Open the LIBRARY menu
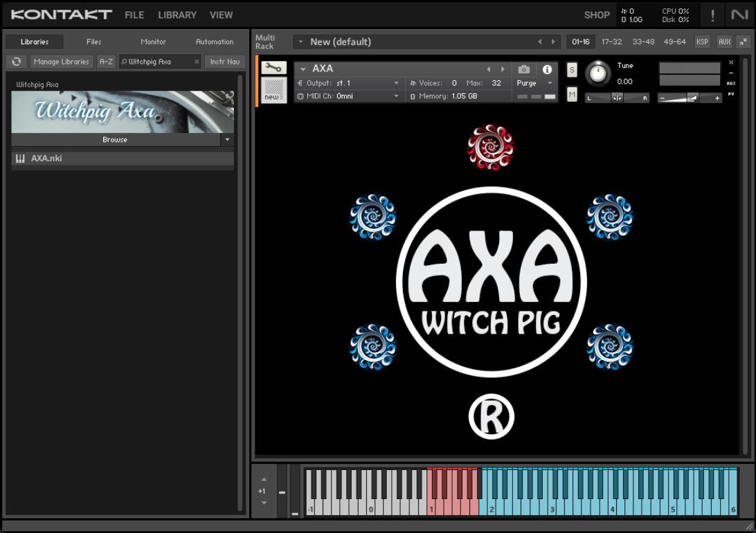This screenshot has height=533, width=756. tap(177, 15)
